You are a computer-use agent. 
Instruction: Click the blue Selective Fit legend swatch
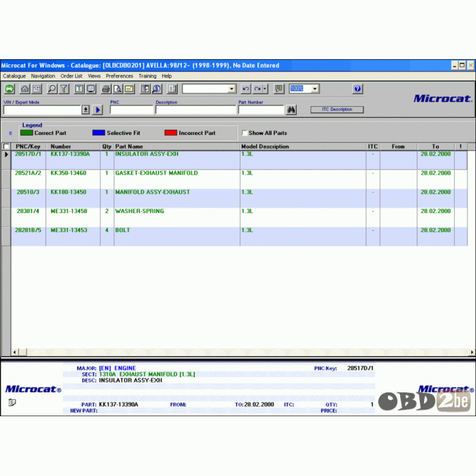[x=99, y=133]
